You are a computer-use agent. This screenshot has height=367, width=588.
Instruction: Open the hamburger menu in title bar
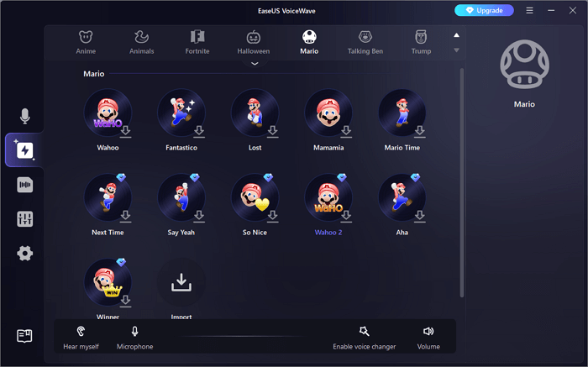[529, 10]
